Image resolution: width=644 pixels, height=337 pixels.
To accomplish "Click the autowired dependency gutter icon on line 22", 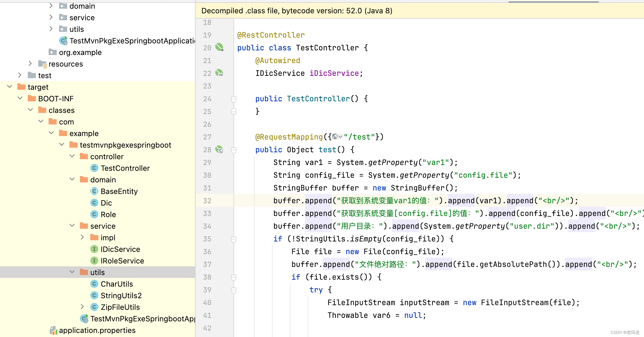I will [x=219, y=73].
